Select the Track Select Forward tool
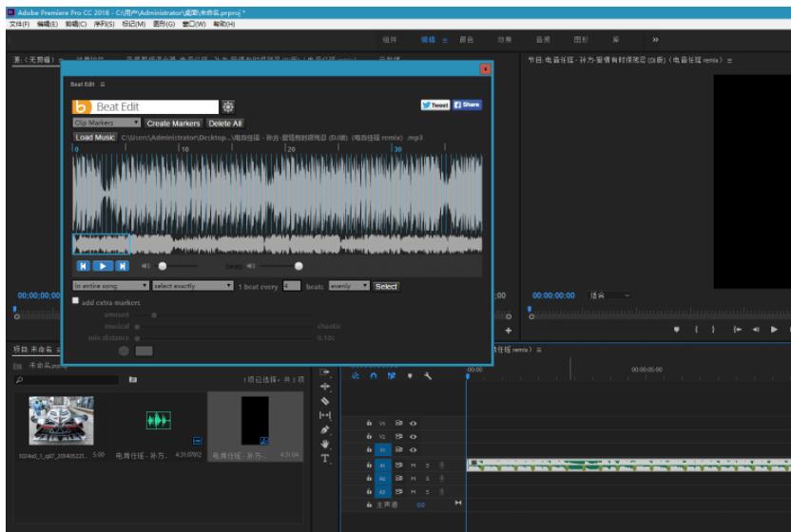 pyautogui.click(x=325, y=372)
